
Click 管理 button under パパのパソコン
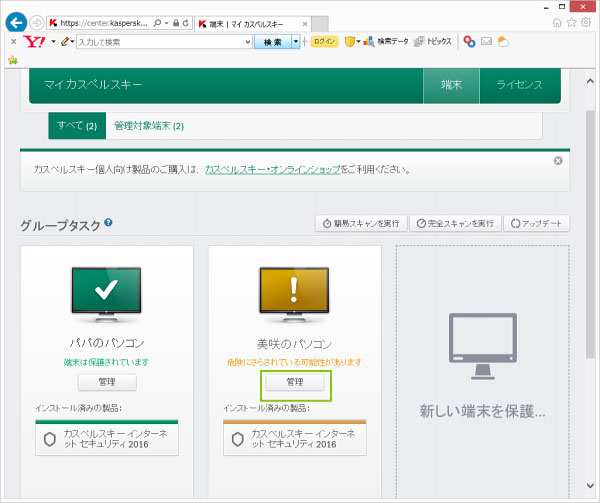coord(107,382)
